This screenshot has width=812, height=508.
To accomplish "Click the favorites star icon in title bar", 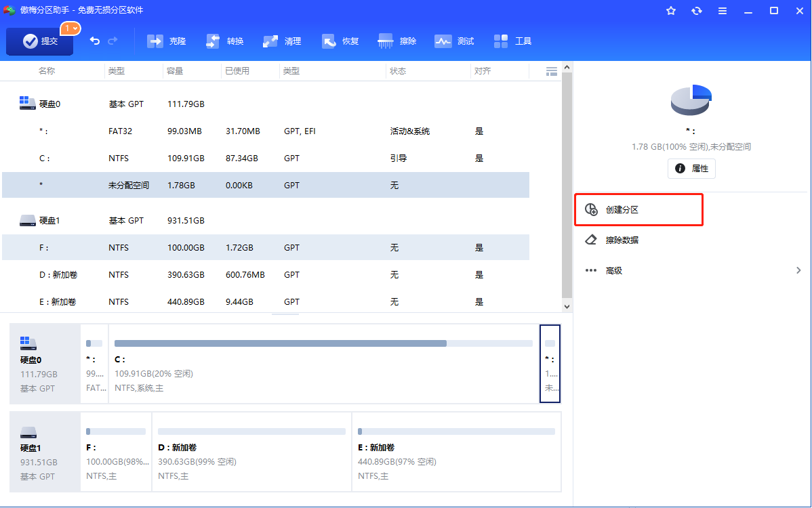I will point(671,11).
